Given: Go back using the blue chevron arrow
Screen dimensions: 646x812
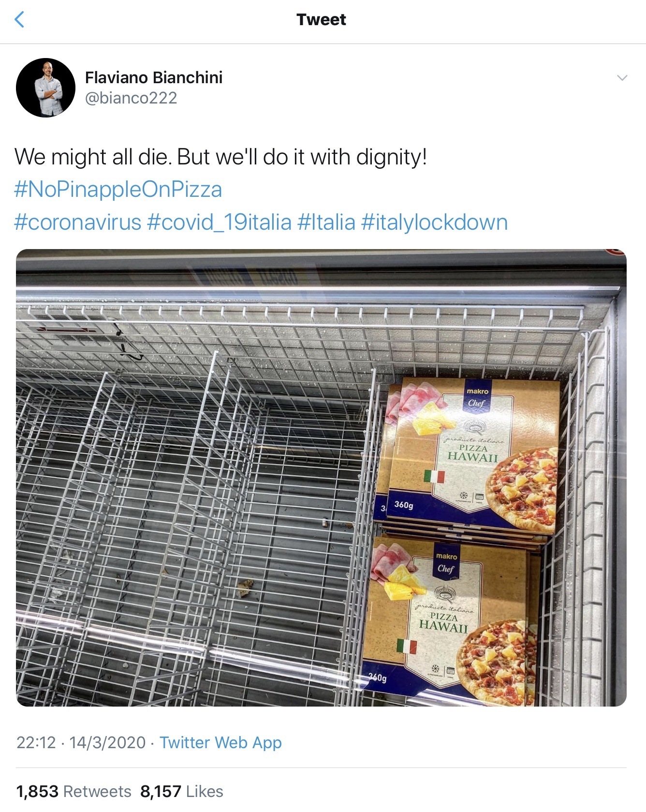Looking at the screenshot, I should pos(19,19).
